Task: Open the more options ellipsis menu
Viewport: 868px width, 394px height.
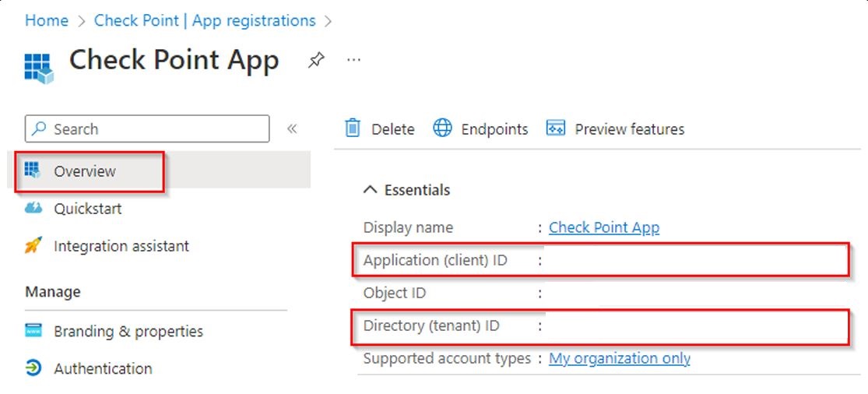Action: point(354,60)
